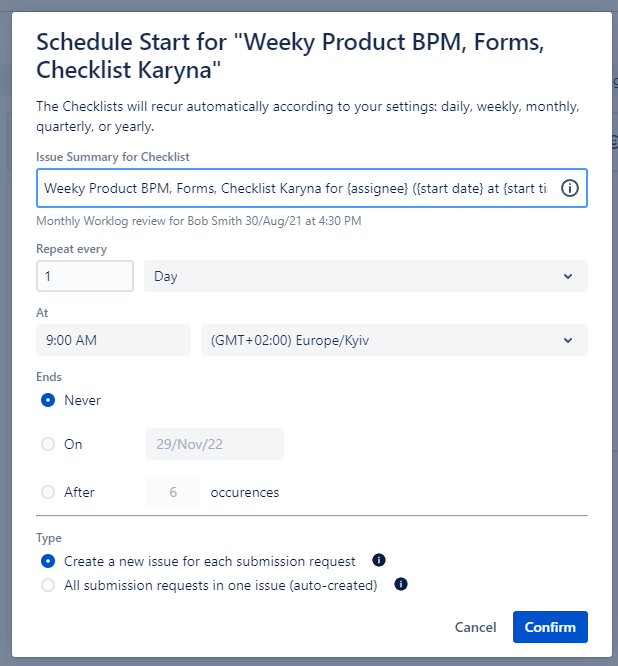
Task: Open the 9:00 AM time picker
Action: pyautogui.click(x=113, y=340)
